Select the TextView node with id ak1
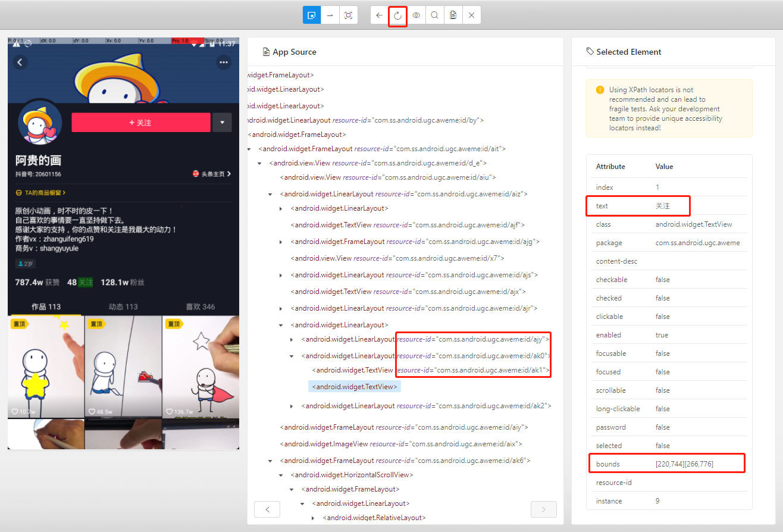783x532 pixels. (x=431, y=370)
